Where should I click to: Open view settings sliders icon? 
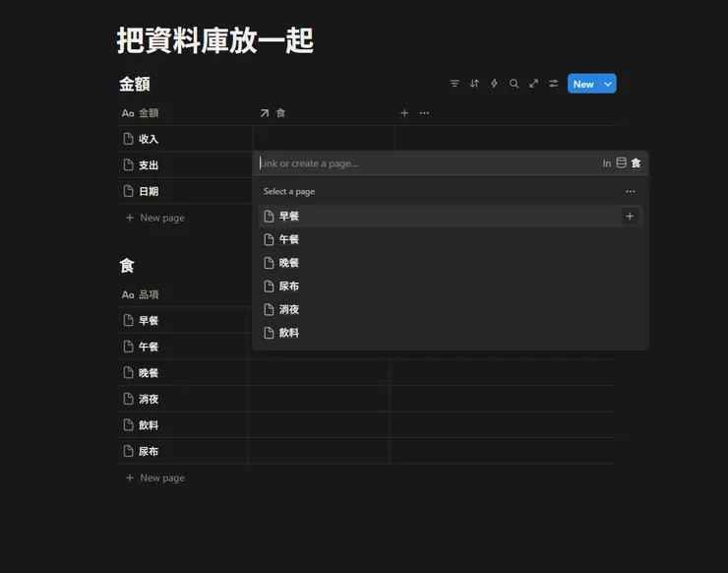(554, 84)
